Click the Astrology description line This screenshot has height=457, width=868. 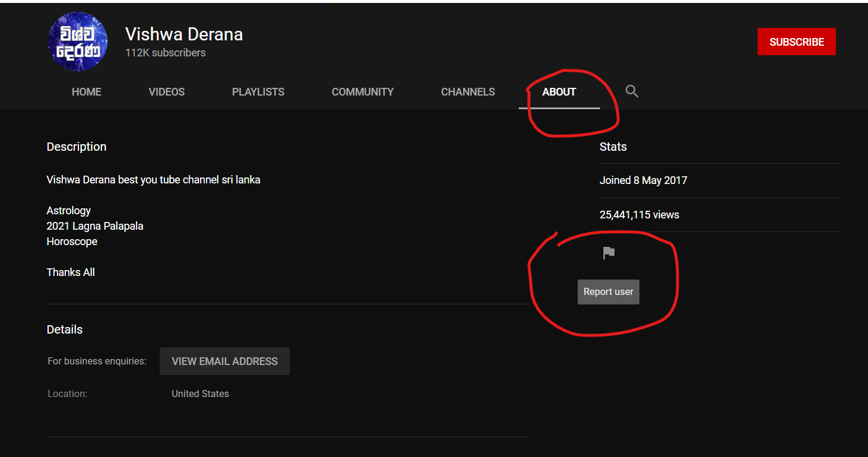[x=69, y=211]
